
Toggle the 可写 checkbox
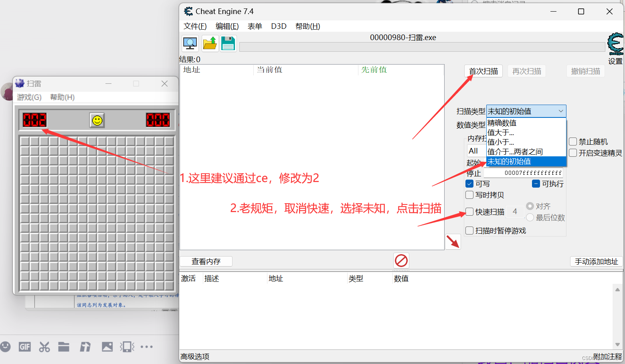coord(469,184)
